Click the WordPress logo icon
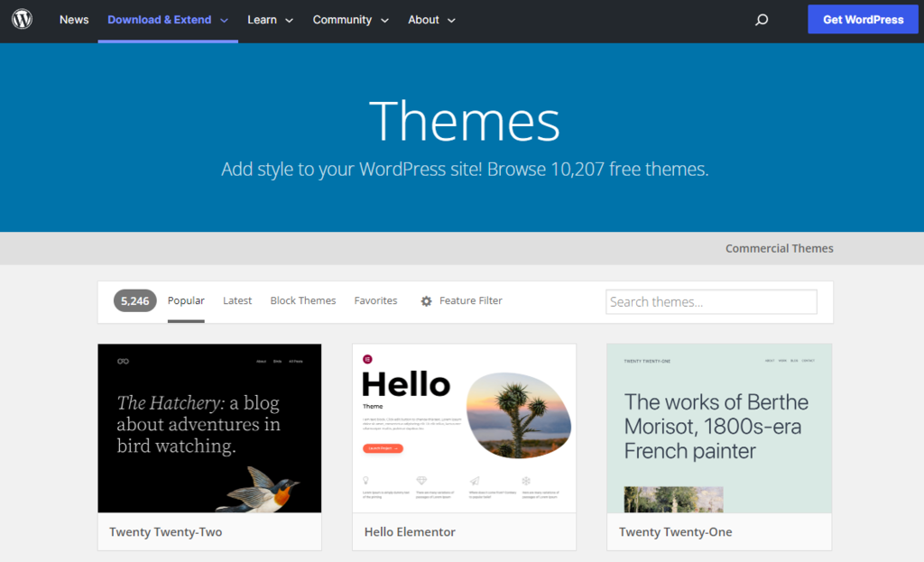Image resolution: width=924 pixels, height=562 pixels. click(22, 19)
